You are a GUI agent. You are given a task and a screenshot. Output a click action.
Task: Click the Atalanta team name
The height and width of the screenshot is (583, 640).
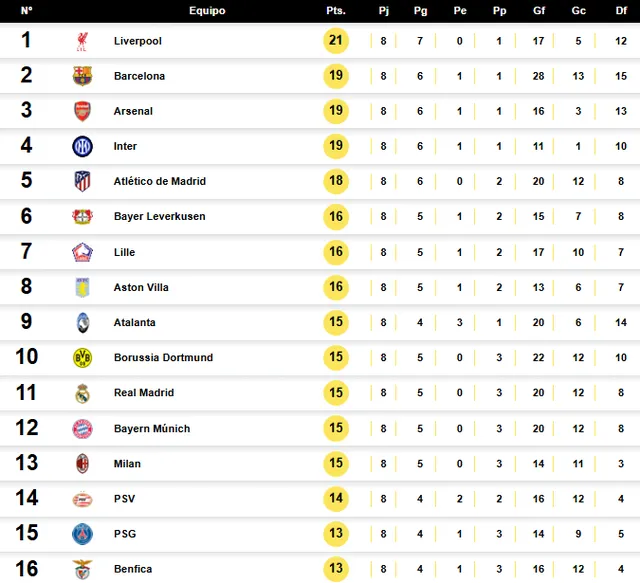pos(134,323)
